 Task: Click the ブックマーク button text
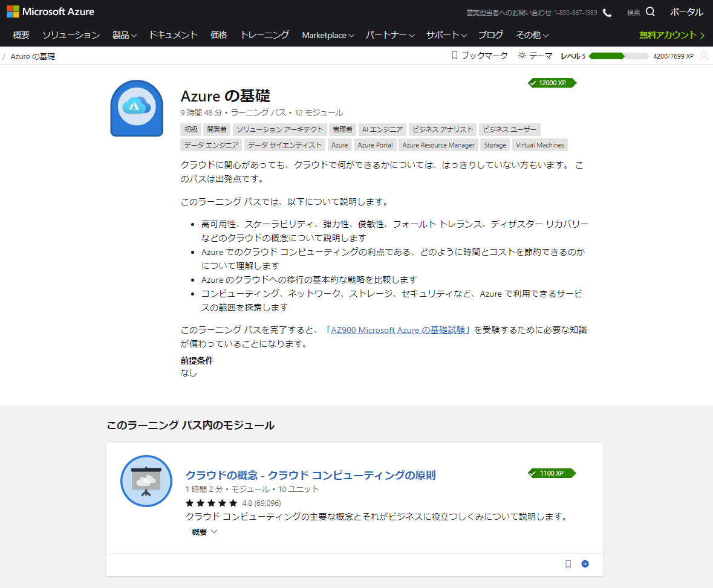click(484, 56)
